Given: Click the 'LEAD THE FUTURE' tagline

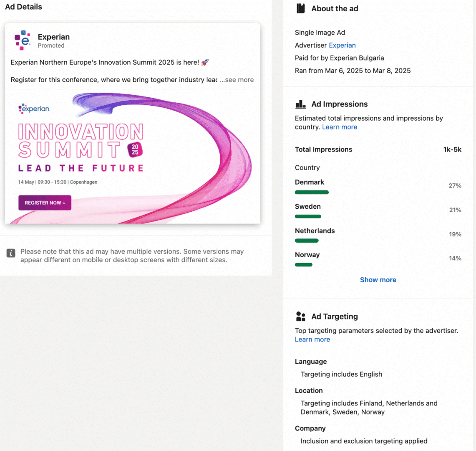Looking at the screenshot, I should pyautogui.click(x=81, y=168).
